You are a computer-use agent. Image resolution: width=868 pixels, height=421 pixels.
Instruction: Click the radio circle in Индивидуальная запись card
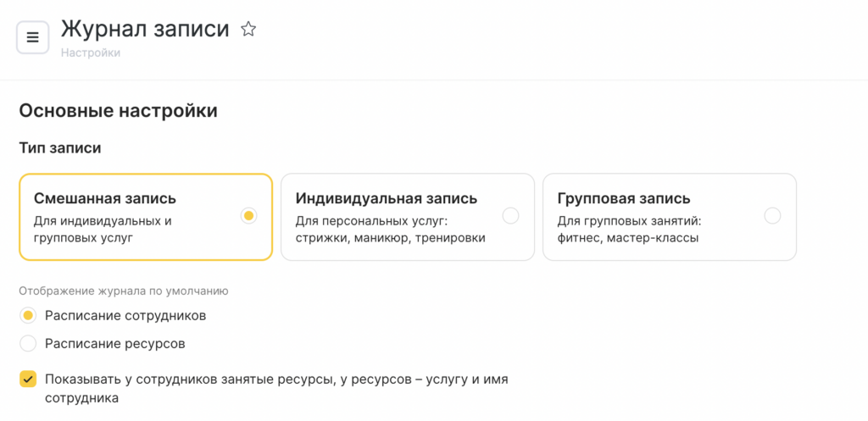(510, 216)
